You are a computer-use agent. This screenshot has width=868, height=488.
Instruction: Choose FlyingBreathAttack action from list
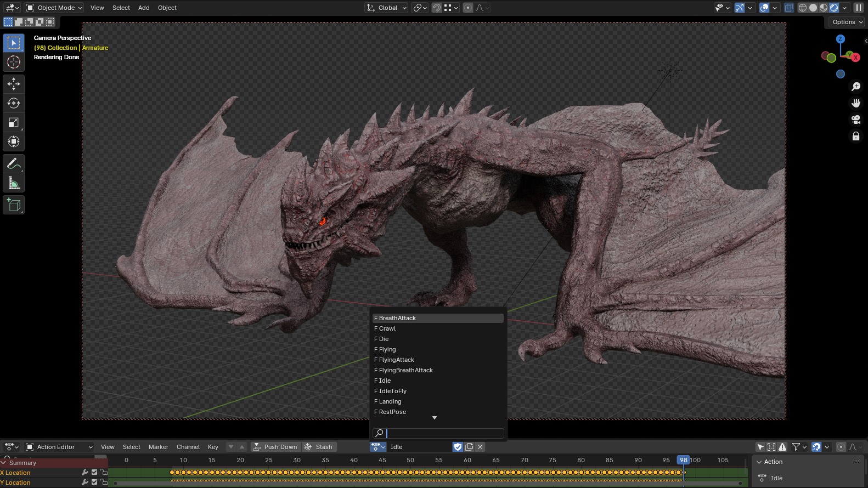(x=438, y=370)
